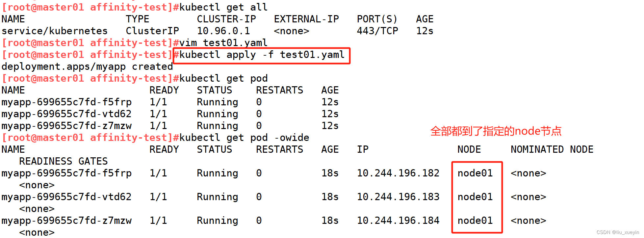Screen dimensions: 644x238
Task: Click node01 in the 10.244.196.184 row
Action: [475, 221]
